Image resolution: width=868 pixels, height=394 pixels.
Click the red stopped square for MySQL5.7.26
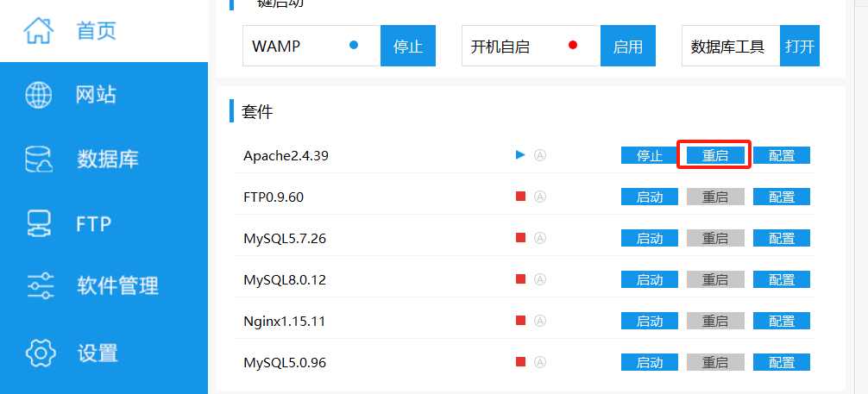tap(520, 237)
